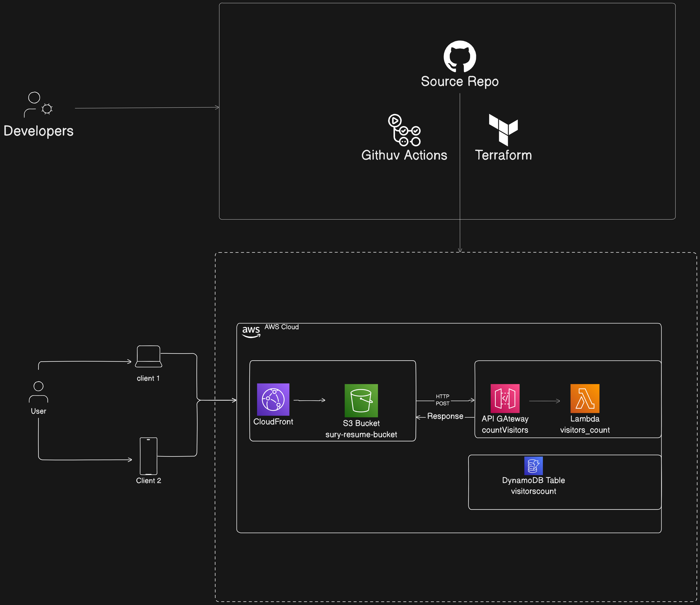Screen dimensions: 700x605
Task: Select the 'Response' arrow label
Action: pos(445,416)
